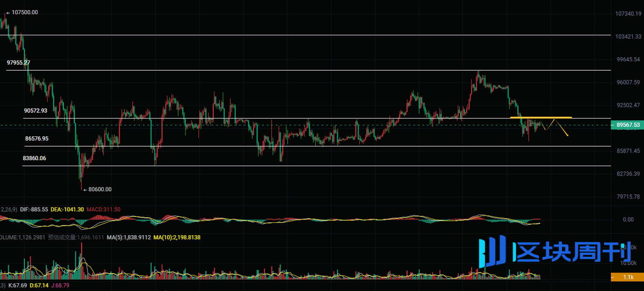Select the 90572.93 level label

click(x=35, y=110)
